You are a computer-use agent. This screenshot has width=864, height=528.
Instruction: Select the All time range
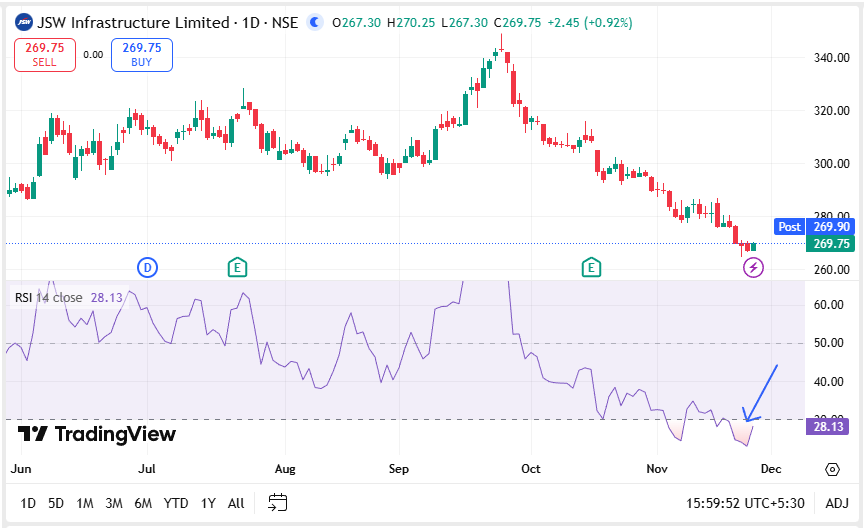click(x=236, y=503)
